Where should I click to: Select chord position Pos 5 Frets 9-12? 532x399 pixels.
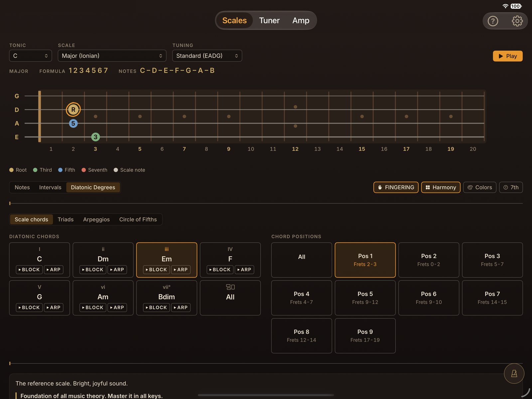point(365,298)
